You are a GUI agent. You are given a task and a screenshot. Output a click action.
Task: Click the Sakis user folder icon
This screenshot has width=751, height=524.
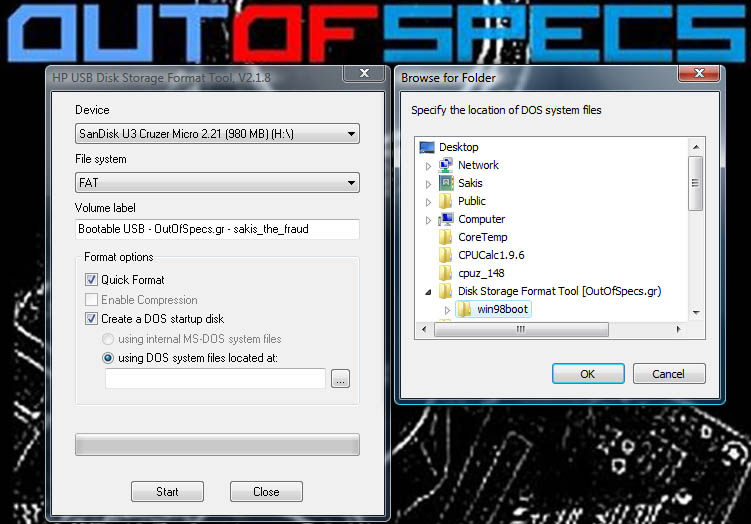pos(446,183)
